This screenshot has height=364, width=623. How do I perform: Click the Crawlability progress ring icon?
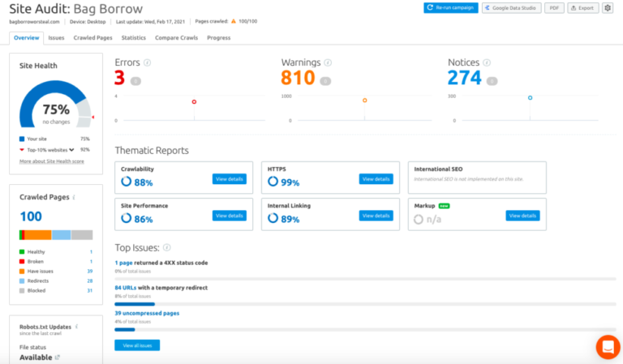126,182
